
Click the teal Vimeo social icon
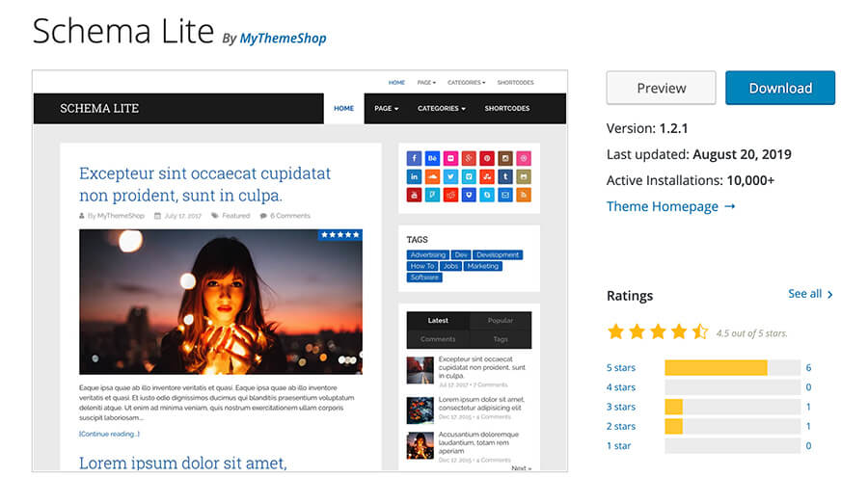point(469,176)
